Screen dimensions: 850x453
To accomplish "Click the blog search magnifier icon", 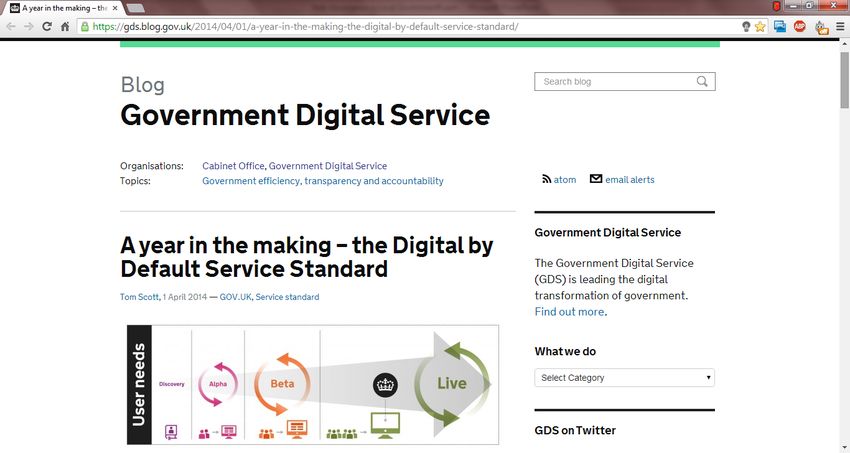I will [702, 81].
